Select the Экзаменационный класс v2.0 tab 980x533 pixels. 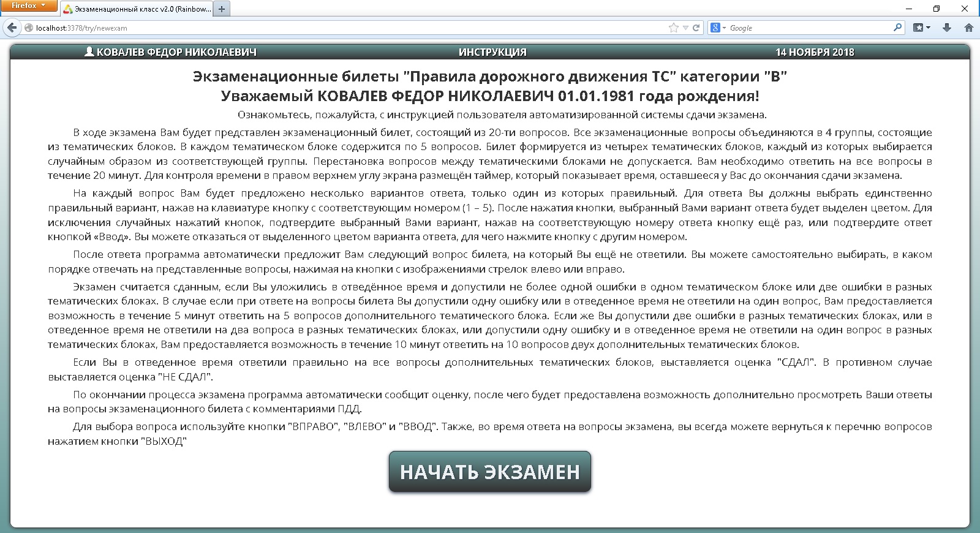pos(137,9)
